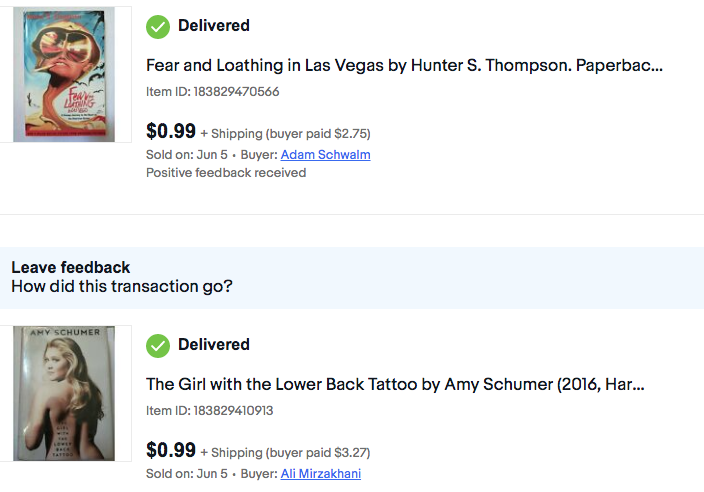Open The Girl with the Lower Back Tattoo title
Viewport: 704px width, 492px height.
click(x=395, y=385)
